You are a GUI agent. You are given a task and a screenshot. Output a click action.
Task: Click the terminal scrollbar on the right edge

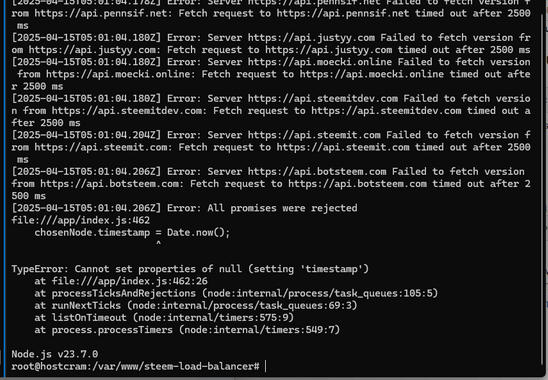(x=544, y=189)
